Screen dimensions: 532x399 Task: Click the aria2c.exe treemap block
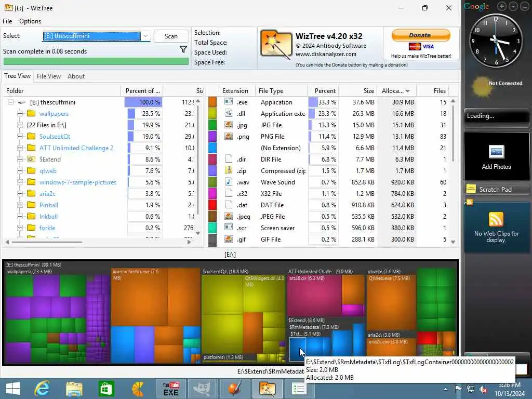pyautogui.click(x=392, y=348)
